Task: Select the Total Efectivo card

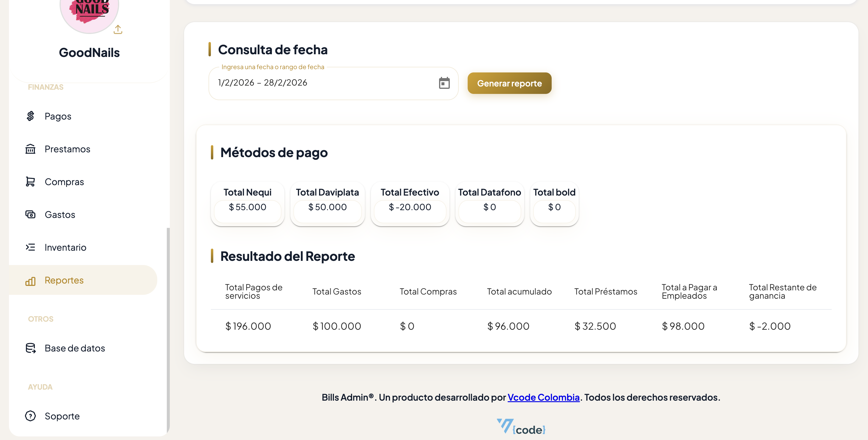Action: (x=410, y=207)
